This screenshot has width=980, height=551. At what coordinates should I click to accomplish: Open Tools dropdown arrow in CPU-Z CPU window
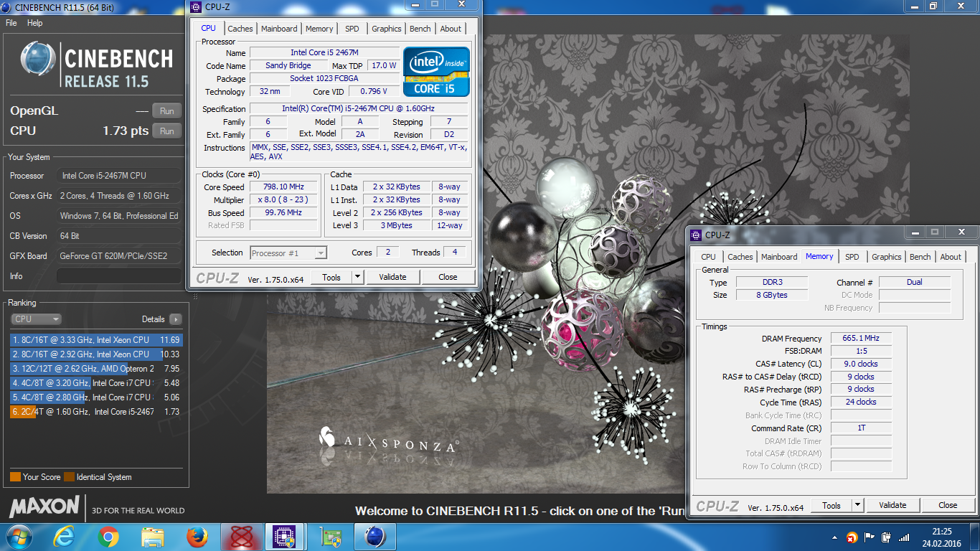click(358, 277)
